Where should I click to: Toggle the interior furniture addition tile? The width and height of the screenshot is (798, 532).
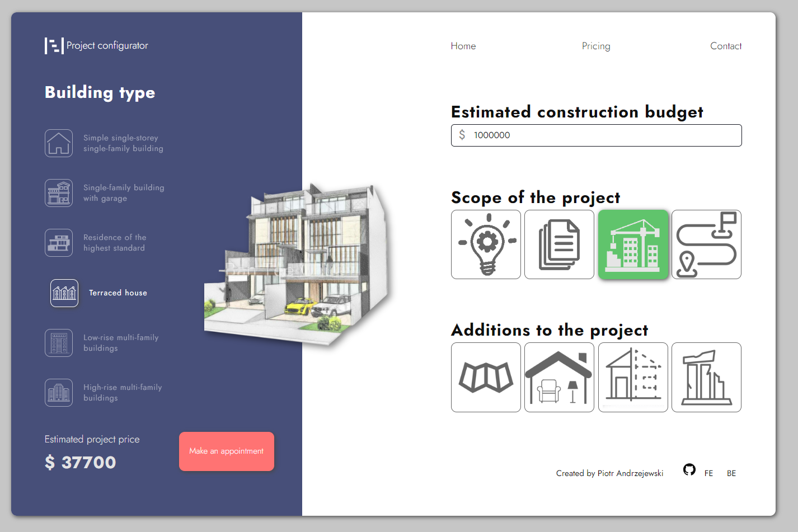point(559,377)
